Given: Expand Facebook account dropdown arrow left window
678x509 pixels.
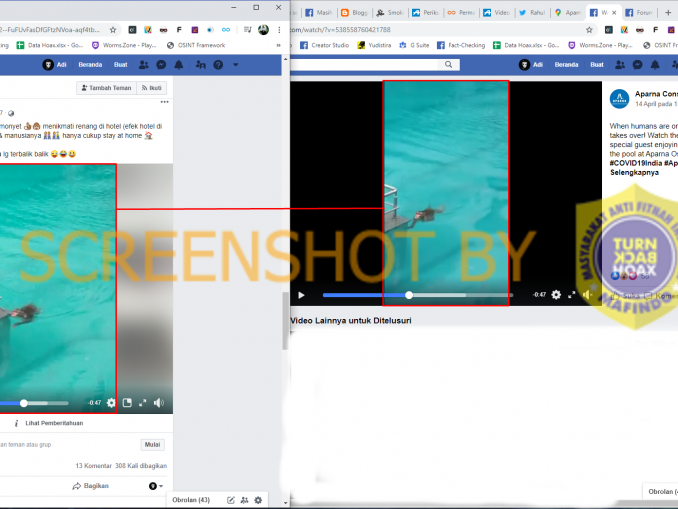Looking at the screenshot, I should [x=236, y=65].
